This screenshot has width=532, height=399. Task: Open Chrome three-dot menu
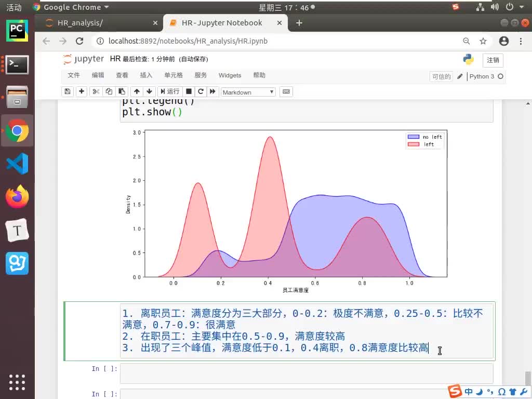(x=521, y=41)
